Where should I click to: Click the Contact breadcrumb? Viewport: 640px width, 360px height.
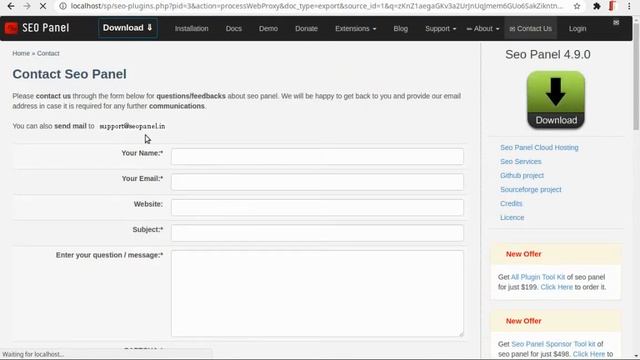pyautogui.click(x=48, y=53)
